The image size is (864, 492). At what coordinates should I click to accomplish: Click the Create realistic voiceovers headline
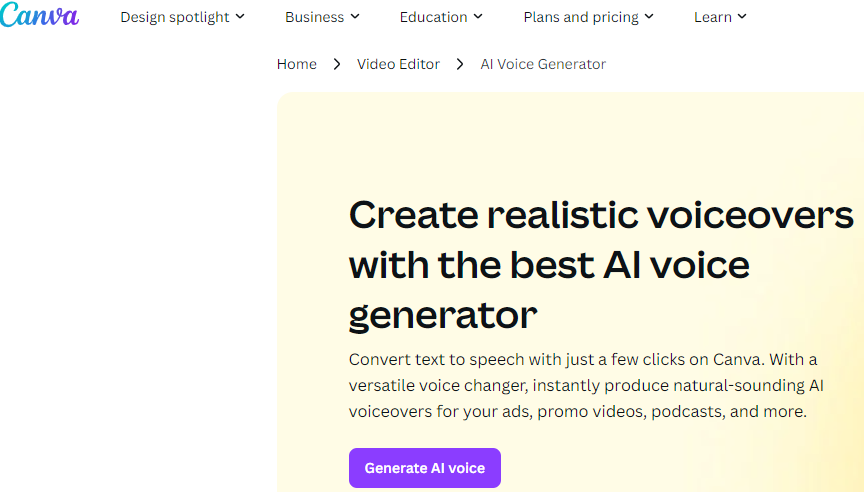(600, 265)
